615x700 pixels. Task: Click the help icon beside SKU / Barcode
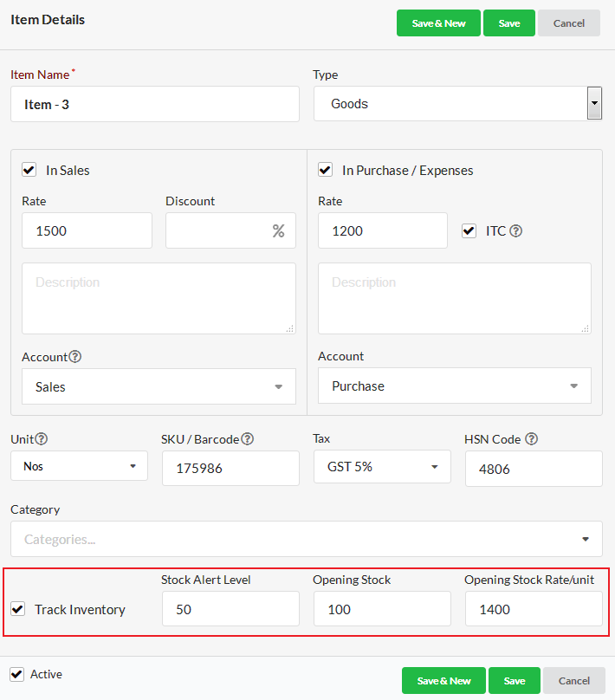pos(247,439)
